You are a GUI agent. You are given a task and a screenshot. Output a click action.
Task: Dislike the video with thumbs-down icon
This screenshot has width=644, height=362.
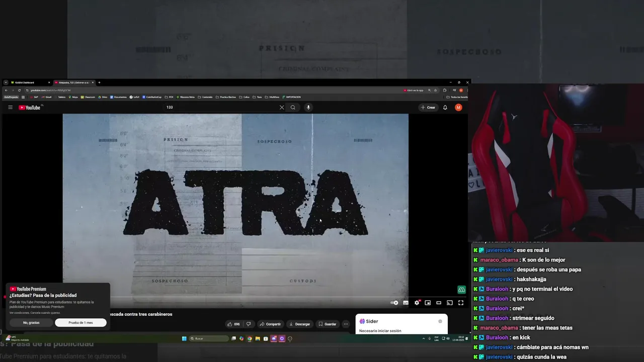coord(248,324)
